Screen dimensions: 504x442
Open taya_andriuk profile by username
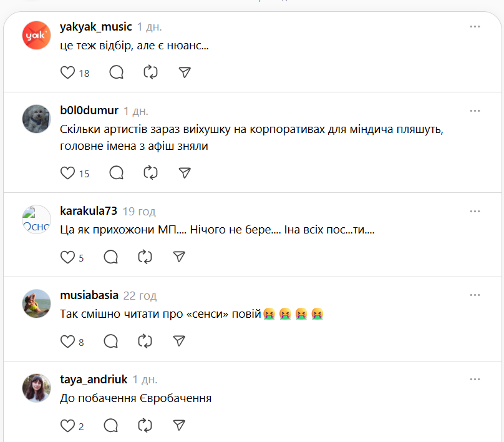(x=94, y=379)
